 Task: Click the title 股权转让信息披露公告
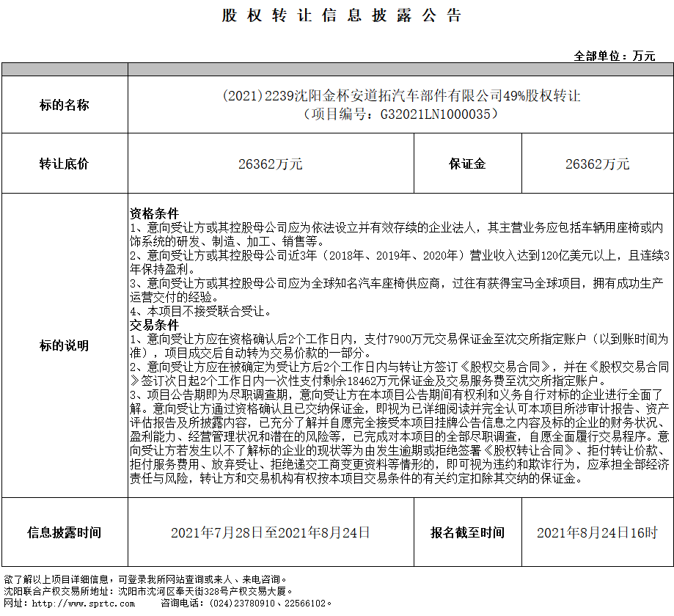pos(341,16)
